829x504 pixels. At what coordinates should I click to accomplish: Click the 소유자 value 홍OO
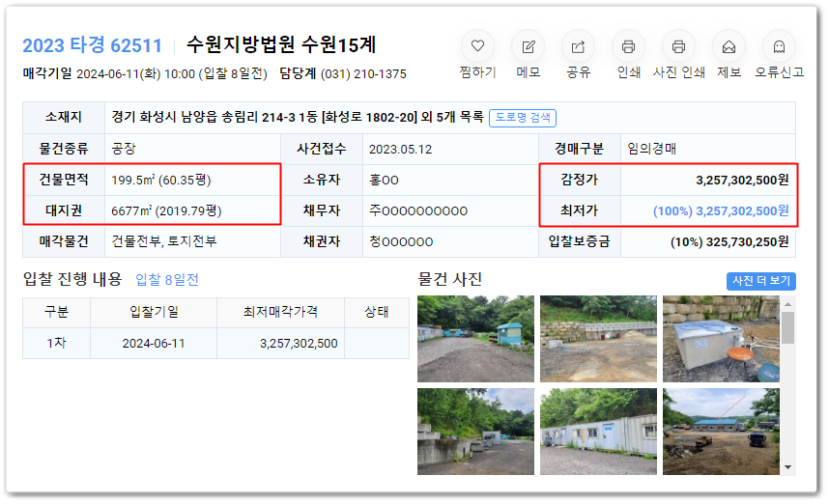[384, 180]
